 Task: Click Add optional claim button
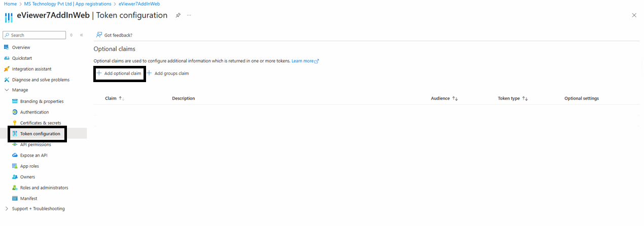click(x=119, y=73)
